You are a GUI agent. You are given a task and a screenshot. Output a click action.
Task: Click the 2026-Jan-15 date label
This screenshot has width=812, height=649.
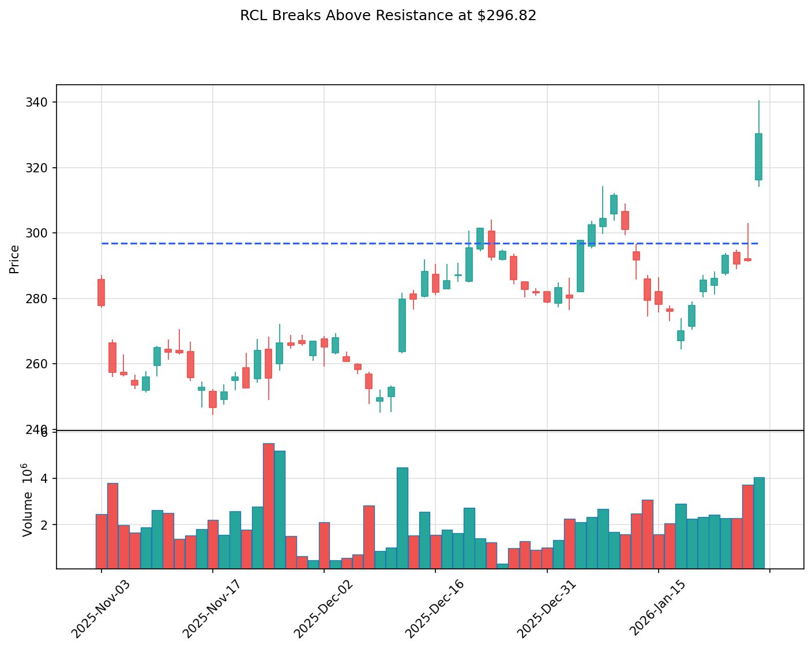coord(657,609)
